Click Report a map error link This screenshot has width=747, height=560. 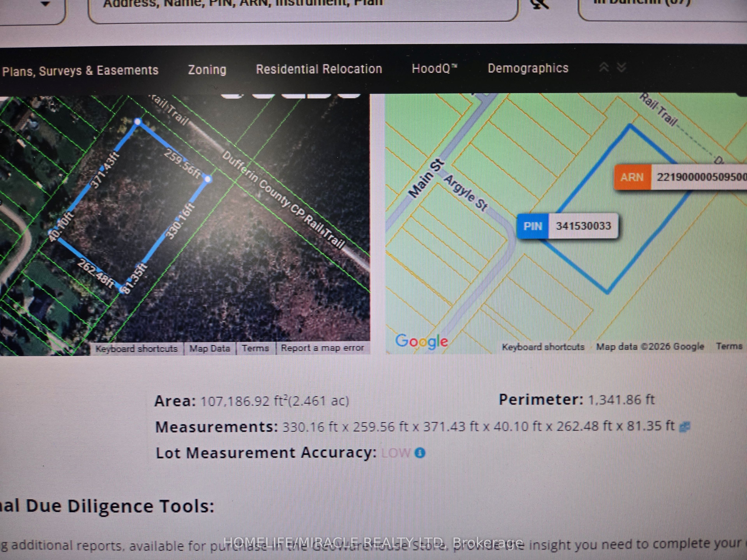pyautogui.click(x=322, y=348)
